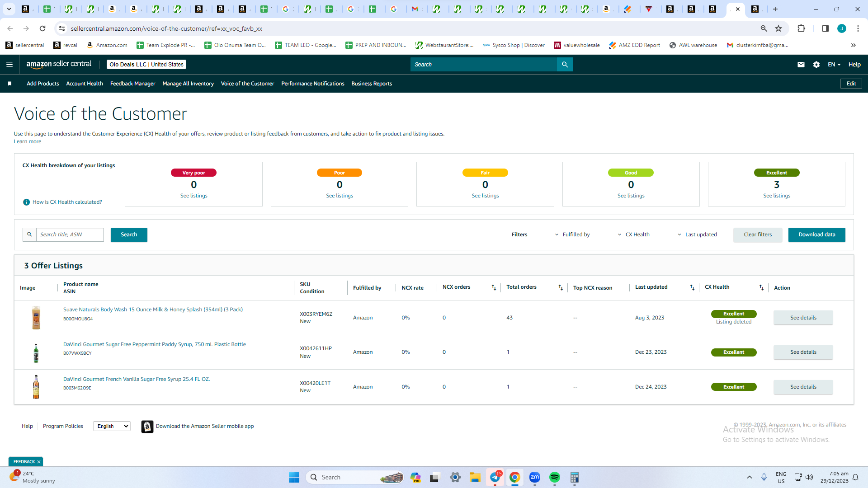Open the EN language dropdown
The height and width of the screenshot is (488, 868).
(x=834, y=65)
